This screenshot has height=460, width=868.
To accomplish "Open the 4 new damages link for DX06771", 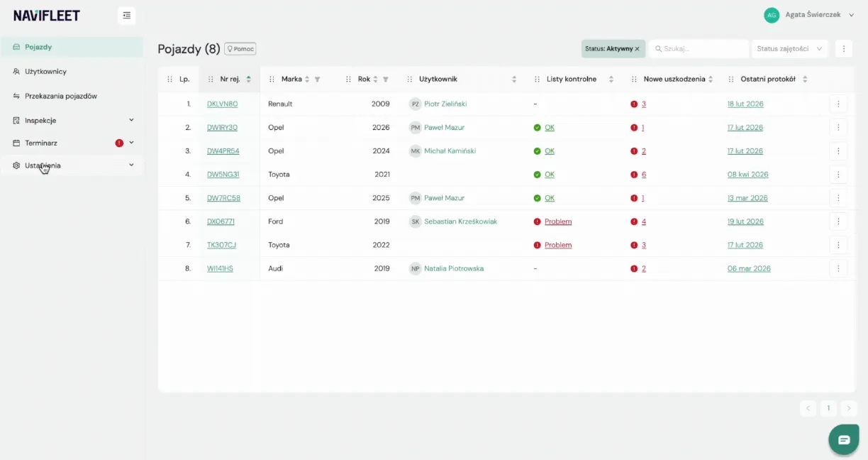I will (644, 221).
